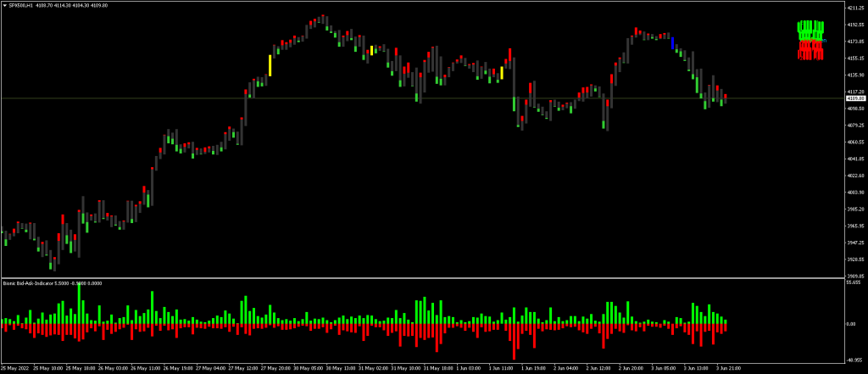Click the 4211.25 price axis label
Image resolution: width=868 pixels, height=374 pixels.
[x=854, y=8]
